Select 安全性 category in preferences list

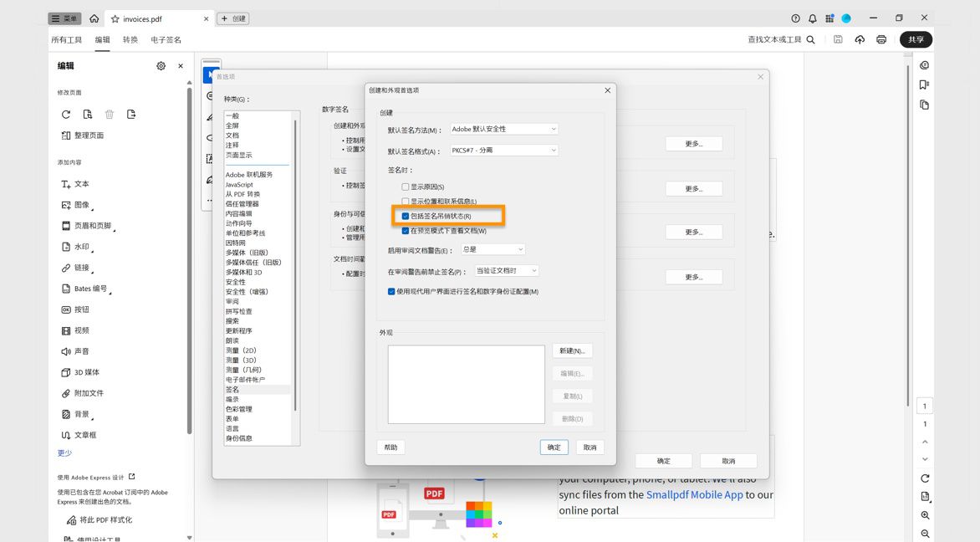click(236, 282)
